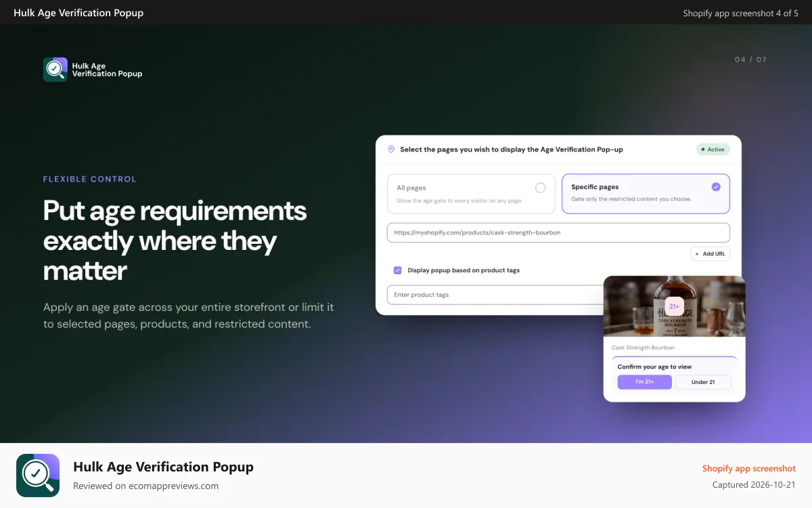
Task: Click the Confirm your age to view text
Action: pyautogui.click(x=654, y=366)
